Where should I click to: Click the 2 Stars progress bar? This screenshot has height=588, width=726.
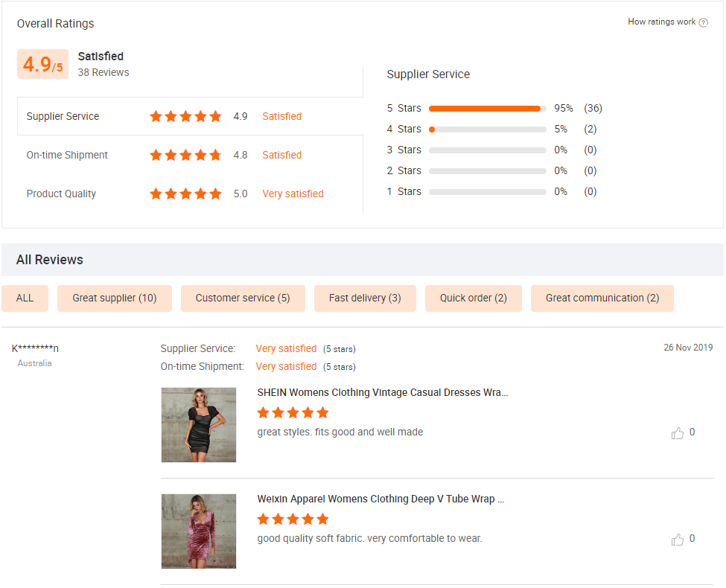click(488, 171)
